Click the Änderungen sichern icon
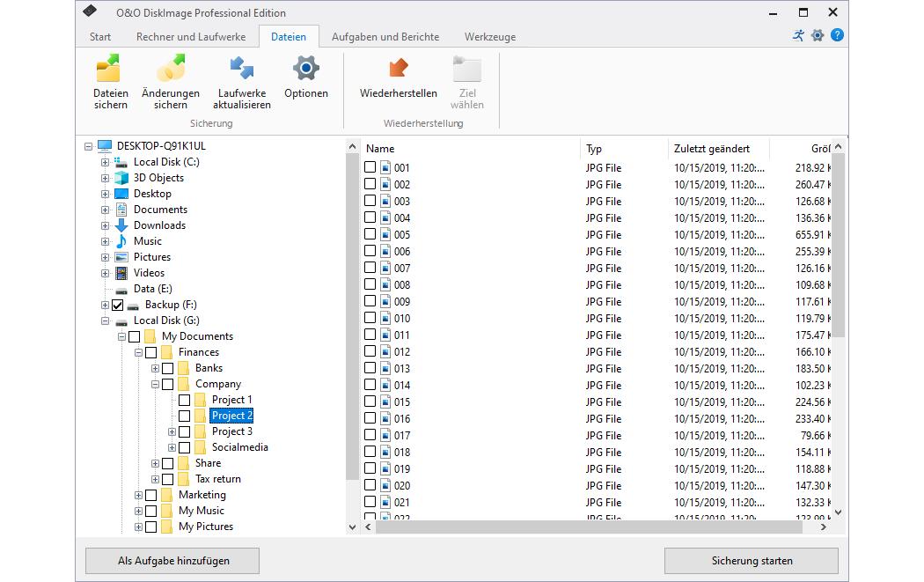This screenshot has width=924, height=582. (x=171, y=69)
